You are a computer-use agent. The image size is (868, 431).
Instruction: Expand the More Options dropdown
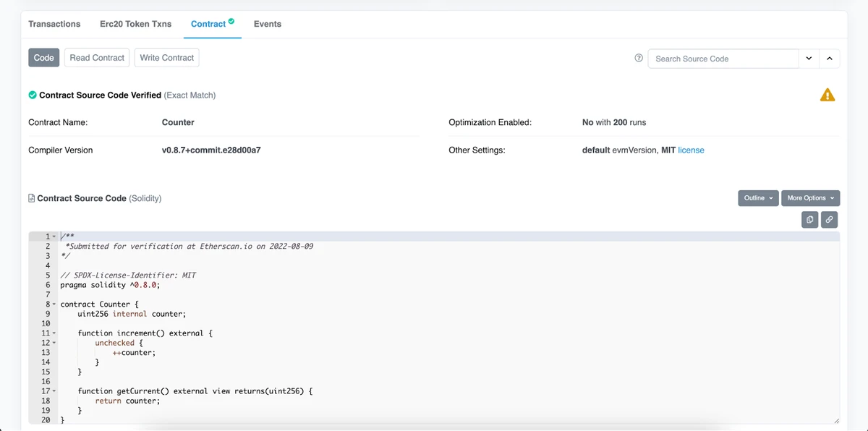(x=810, y=198)
